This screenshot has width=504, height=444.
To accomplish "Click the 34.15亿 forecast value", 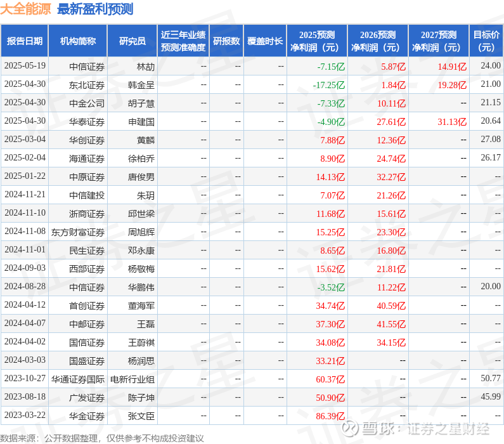I will (x=391, y=343).
